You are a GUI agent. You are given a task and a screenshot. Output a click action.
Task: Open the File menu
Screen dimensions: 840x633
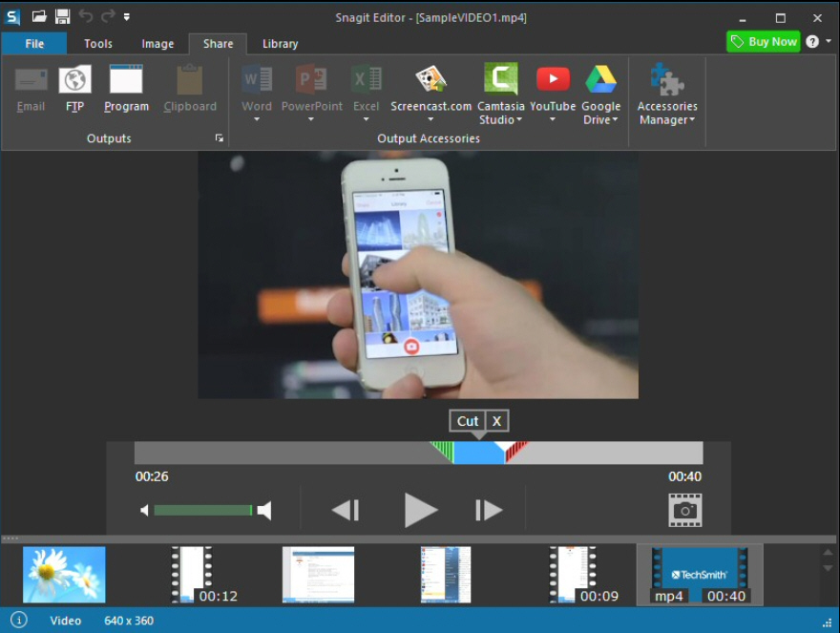tap(34, 44)
